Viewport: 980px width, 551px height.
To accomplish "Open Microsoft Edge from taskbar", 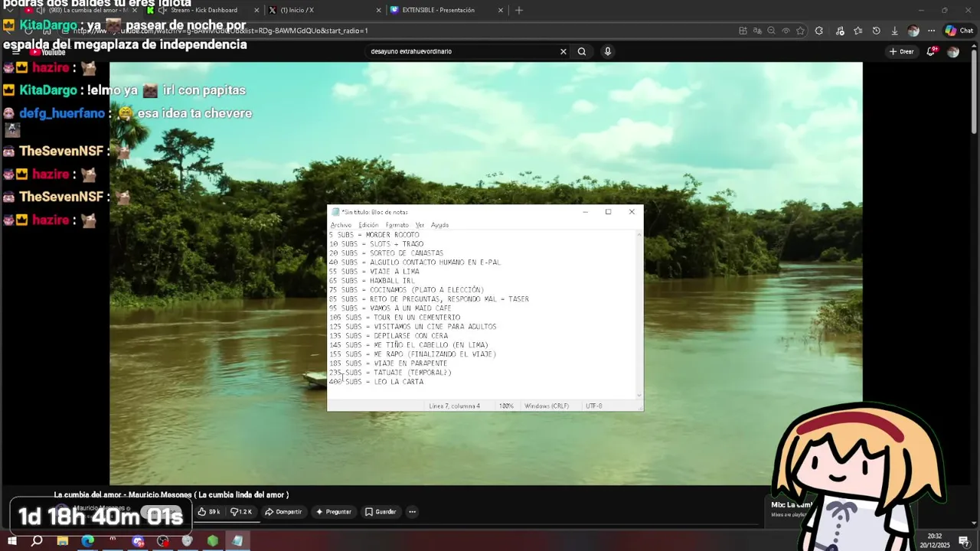I will point(87,541).
